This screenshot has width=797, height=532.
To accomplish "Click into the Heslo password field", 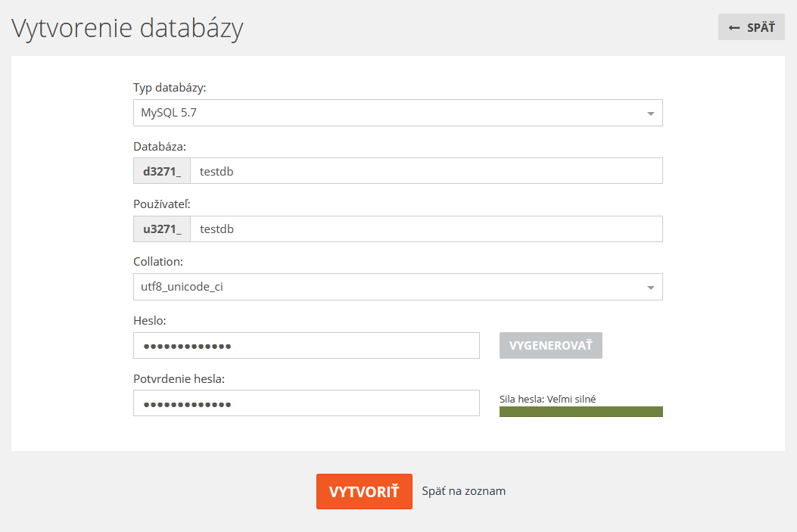I will coord(307,346).
